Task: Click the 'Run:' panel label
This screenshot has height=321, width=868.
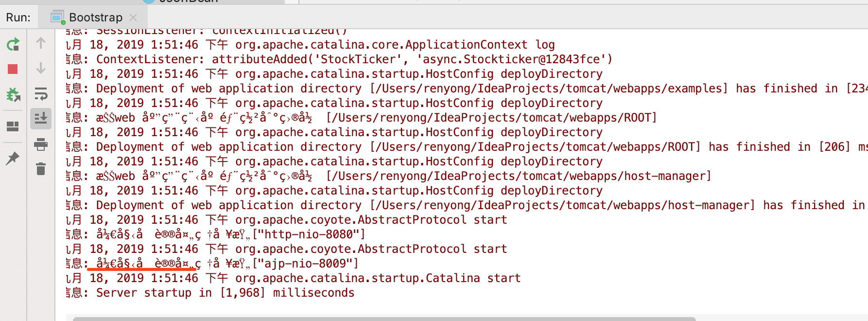Action: (18, 18)
